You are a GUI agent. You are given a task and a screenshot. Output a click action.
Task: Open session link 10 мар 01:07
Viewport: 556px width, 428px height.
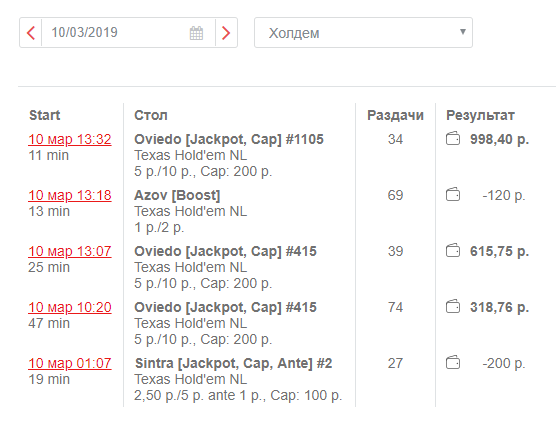(x=70, y=363)
